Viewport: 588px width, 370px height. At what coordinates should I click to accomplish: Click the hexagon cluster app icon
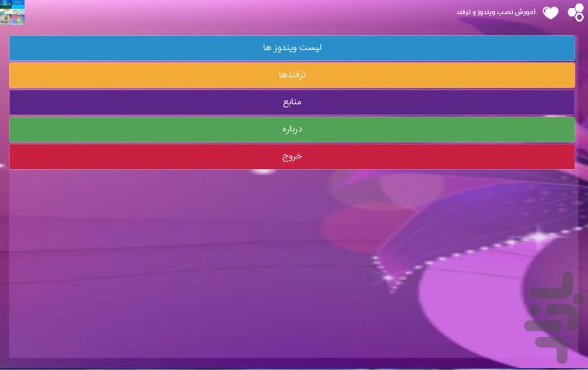pyautogui.click(x=576, y=13)
